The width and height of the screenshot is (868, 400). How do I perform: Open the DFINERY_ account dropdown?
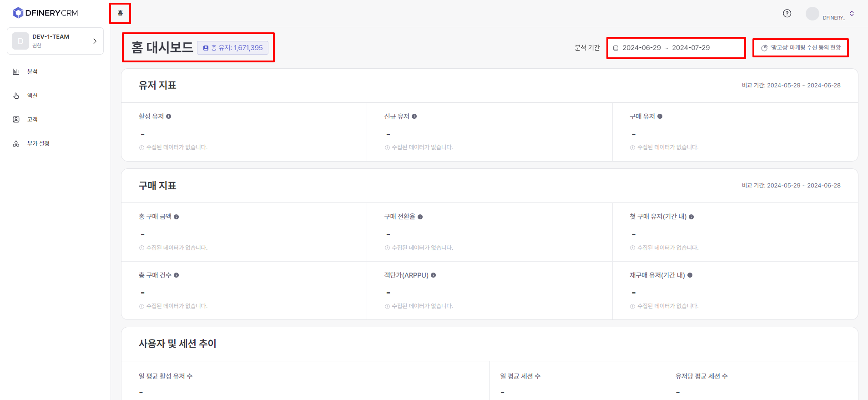pyautogui.click(x=852, y=14)
